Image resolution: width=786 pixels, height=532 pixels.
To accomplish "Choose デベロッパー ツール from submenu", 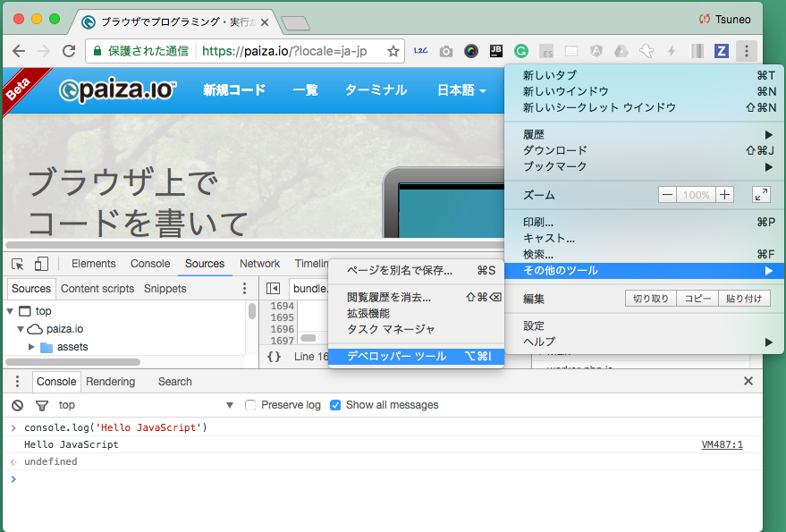I will coord(416,357).
